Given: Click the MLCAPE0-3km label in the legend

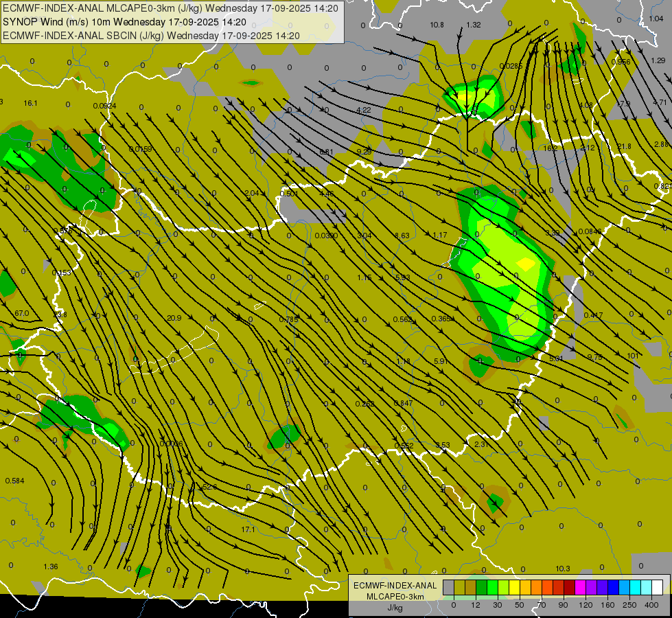Looking at the screenshot, I should 395,597.
